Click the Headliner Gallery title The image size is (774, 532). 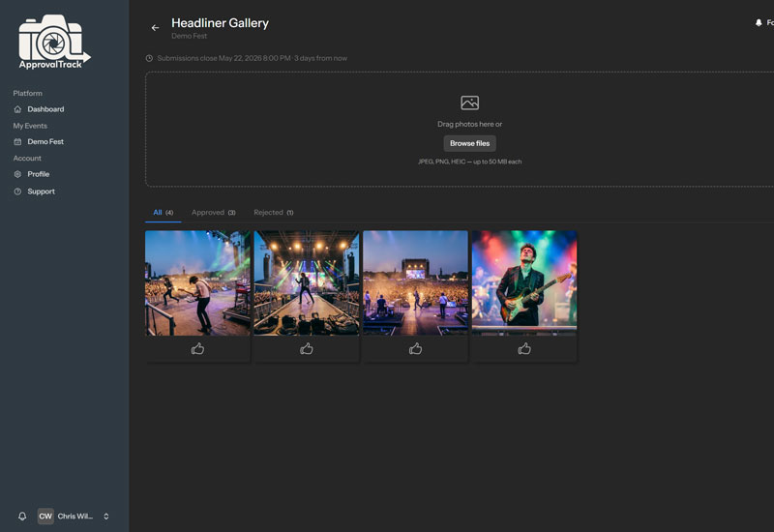(x=221, y=23)
